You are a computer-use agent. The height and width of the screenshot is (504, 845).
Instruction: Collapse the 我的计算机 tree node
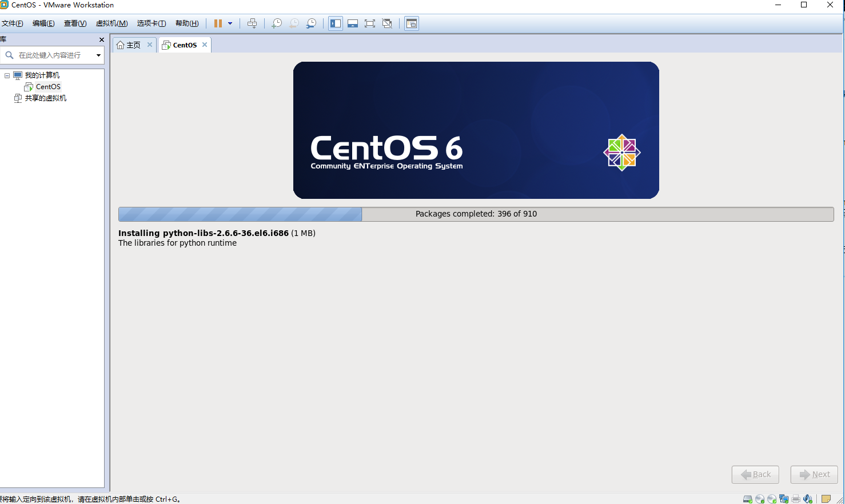pyautogui.click(x=7, y=75)
